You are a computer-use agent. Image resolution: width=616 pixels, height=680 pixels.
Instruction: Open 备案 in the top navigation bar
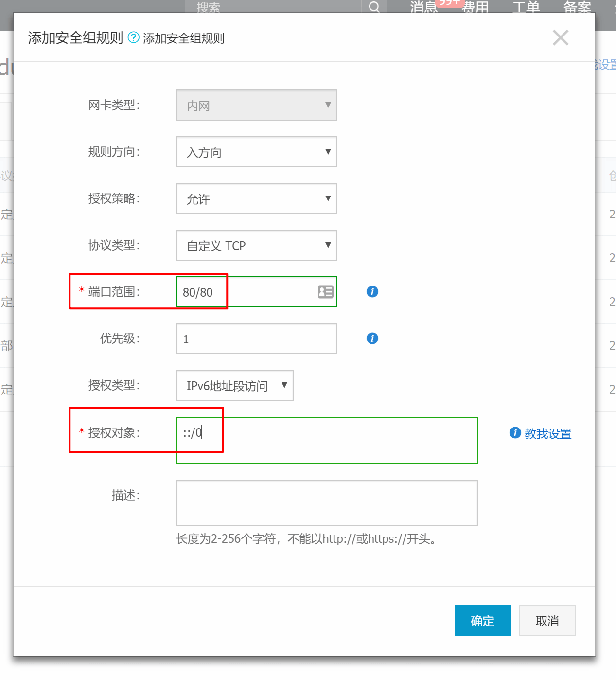click(x=578, y=7)
